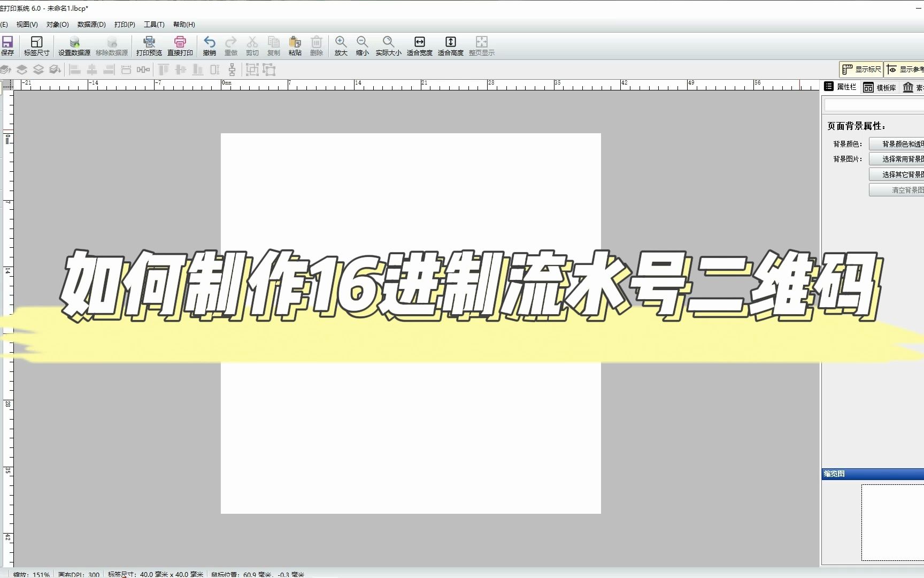Click the group objects icon
924x578 pixels.
[x=252, y=70]
